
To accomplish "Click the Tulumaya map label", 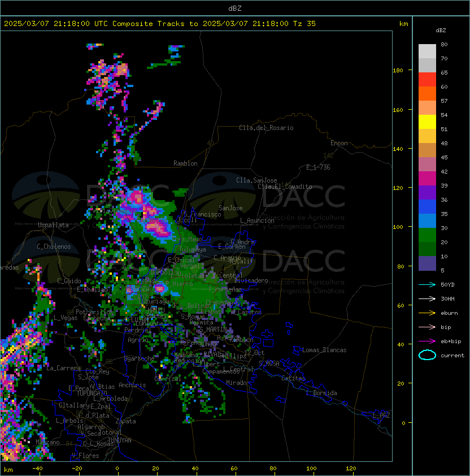I will tap(193, 249).
